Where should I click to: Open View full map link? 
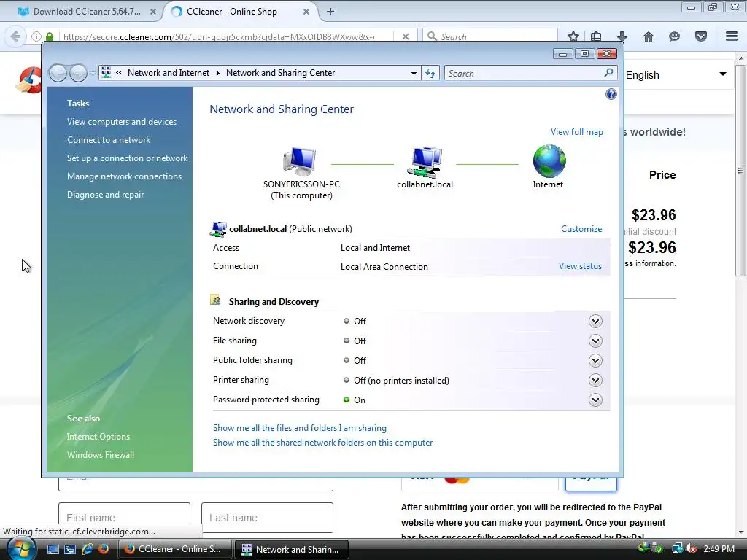(x=577, y=132)
